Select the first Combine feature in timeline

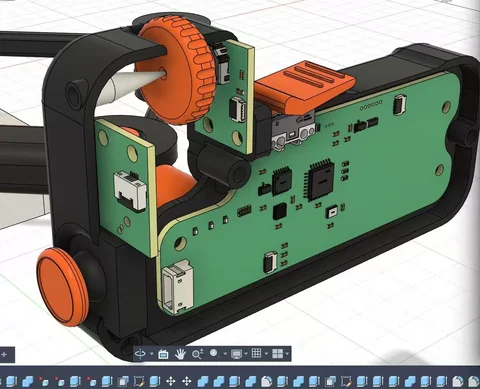tap(28, 381)
